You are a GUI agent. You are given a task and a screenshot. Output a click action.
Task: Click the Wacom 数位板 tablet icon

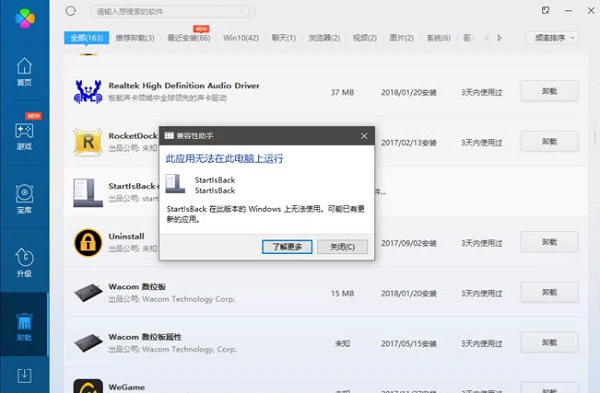(x=88, y=293)
